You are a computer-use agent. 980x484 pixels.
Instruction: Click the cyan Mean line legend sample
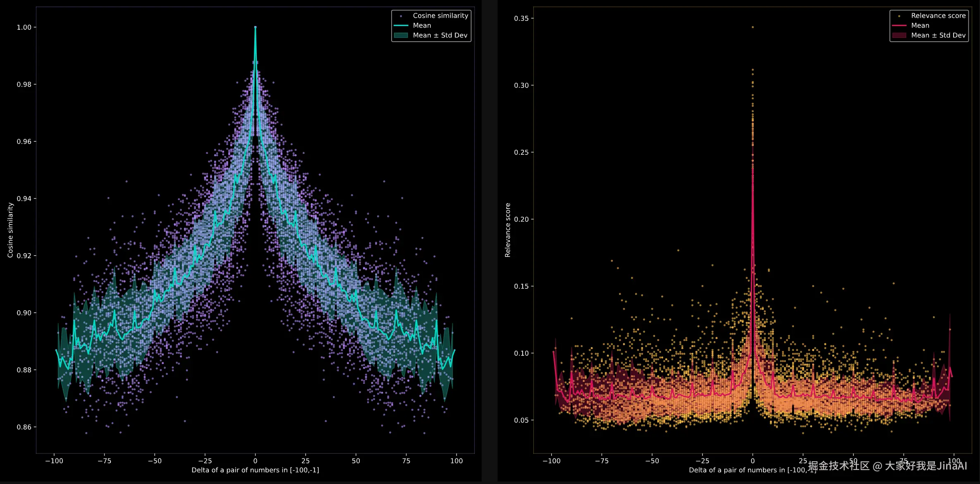401,26
